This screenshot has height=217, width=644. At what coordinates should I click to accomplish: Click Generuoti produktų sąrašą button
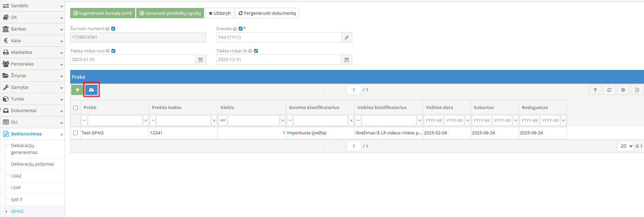(170, 13)
